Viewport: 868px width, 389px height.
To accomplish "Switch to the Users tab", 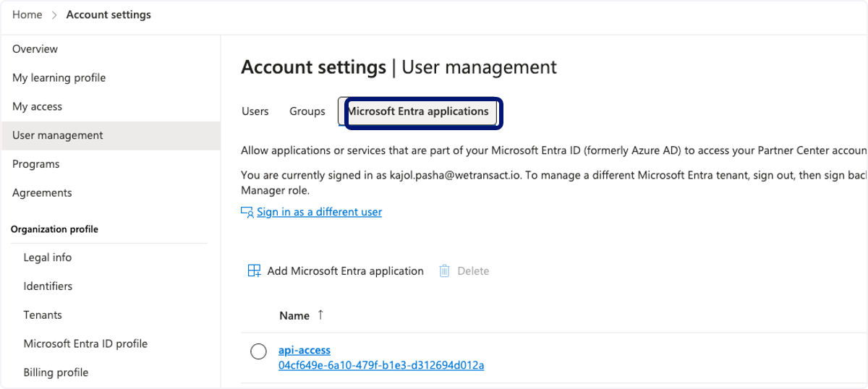I will coord(255,111).
